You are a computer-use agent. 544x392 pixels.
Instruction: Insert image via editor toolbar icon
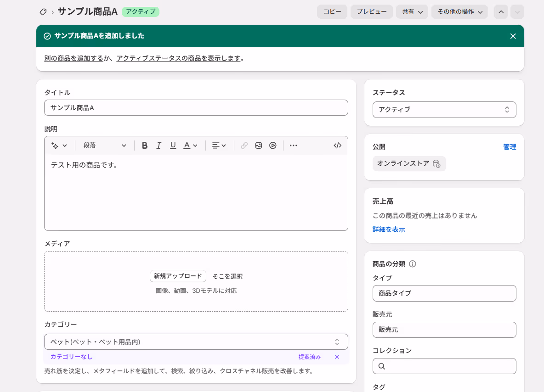point(259,146)
